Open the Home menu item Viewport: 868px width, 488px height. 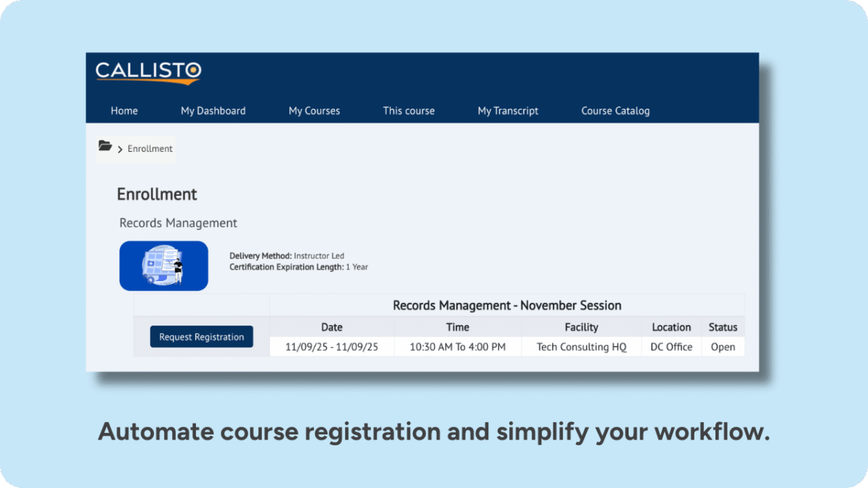click(x=124, y=111)
